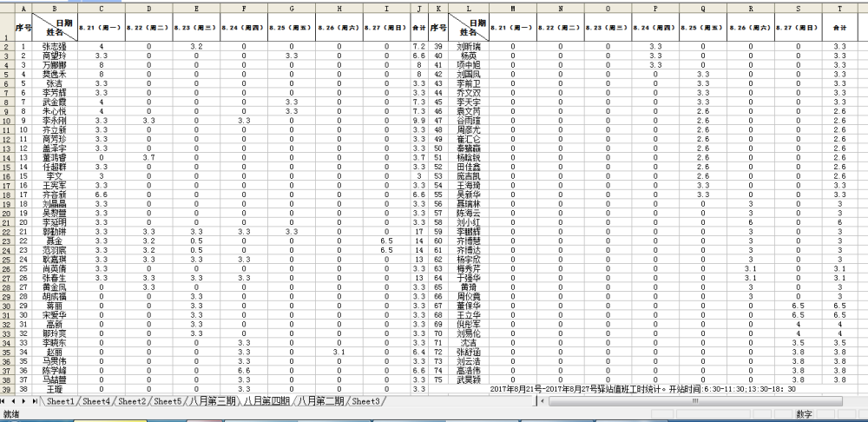The image size is (868, 422).
Task: Select column T header
Action: pos(839,9)
